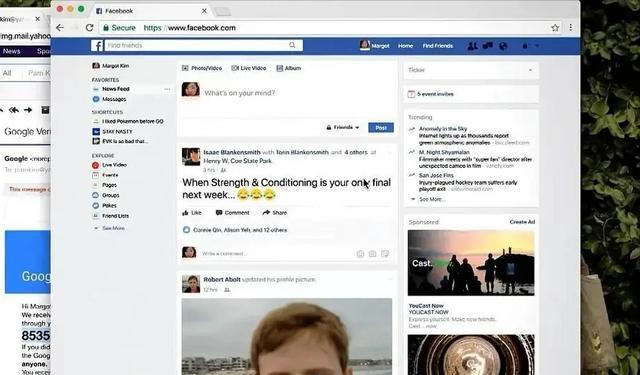The width and height of the screenshot is (640, 375).
Task: Open emoji picker in comment box
Action: point(360,254)
